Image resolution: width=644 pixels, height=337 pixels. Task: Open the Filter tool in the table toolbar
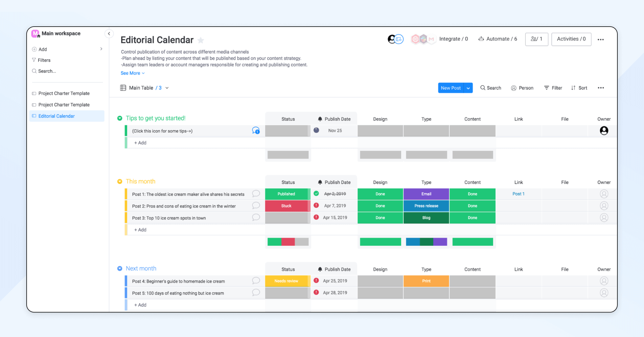coord(553,88)
